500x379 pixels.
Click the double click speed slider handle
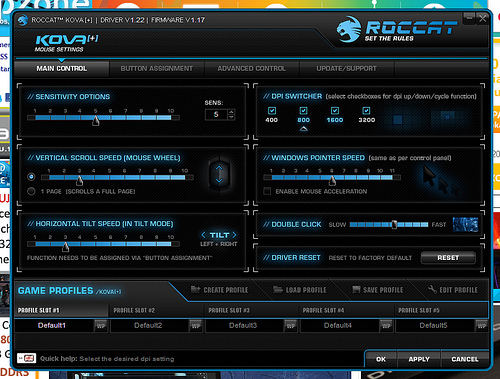pos(394,225)
